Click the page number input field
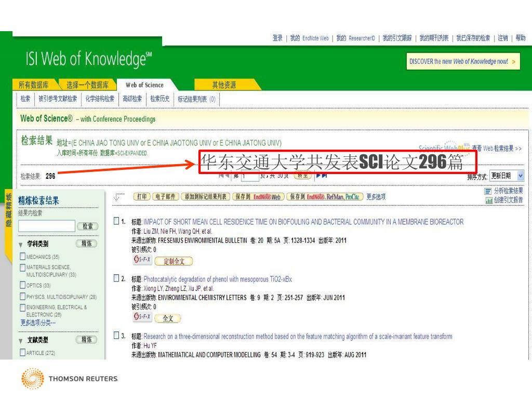The image size is (532, 399). (250, 176)
